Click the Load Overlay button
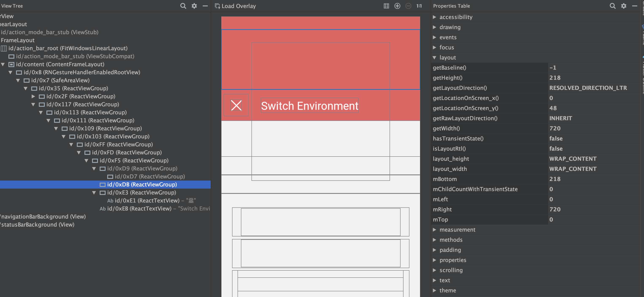 (x=235, y=6)
